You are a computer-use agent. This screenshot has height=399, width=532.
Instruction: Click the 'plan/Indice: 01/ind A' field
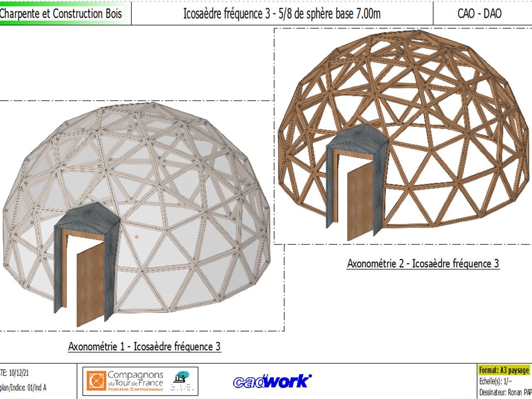(x=23, y=388)
